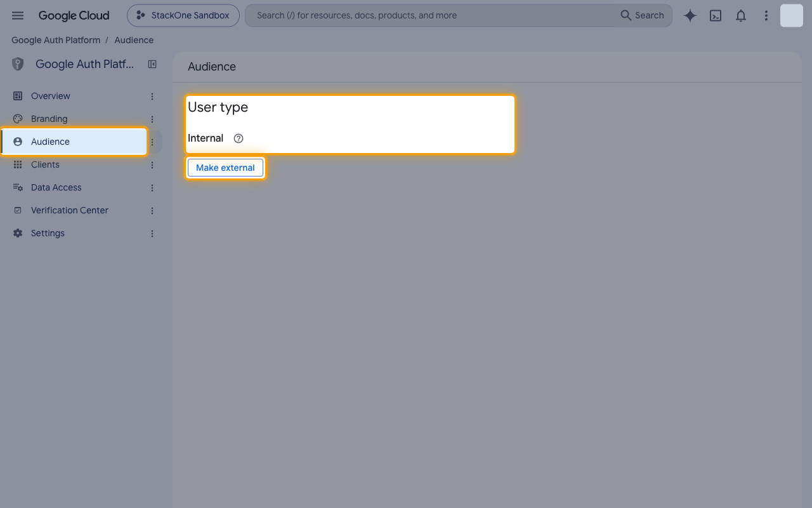Image resolution: width=812 pixels, height=508 pixels.
Task: Open the StackOne Sandbox project picker
Action: [x=183, y=15]
